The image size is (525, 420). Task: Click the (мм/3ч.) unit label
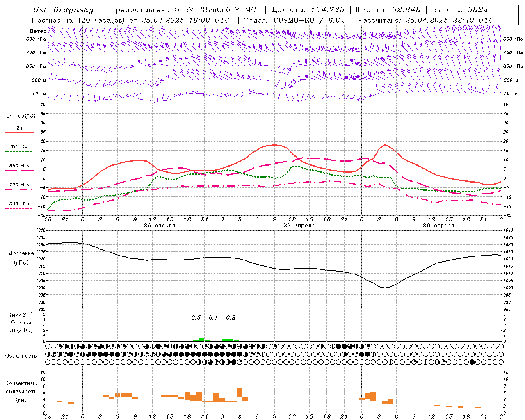click(x=21, y=315)
